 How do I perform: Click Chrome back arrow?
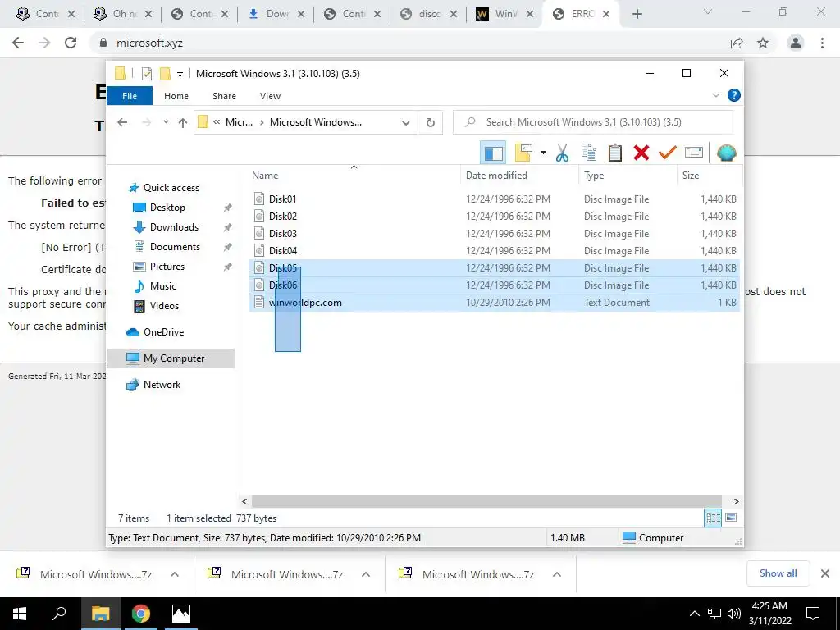[x=18, y=43]
